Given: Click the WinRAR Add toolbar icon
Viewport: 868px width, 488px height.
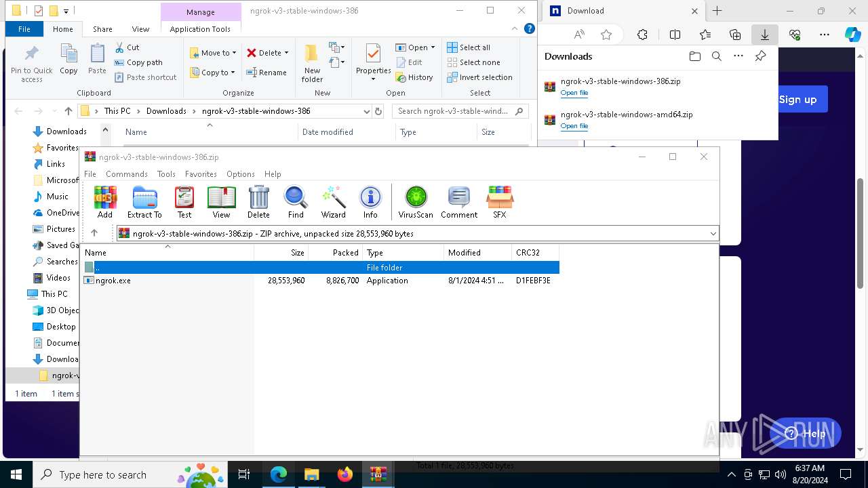Looking at the screenshot, I should (105, 202).
